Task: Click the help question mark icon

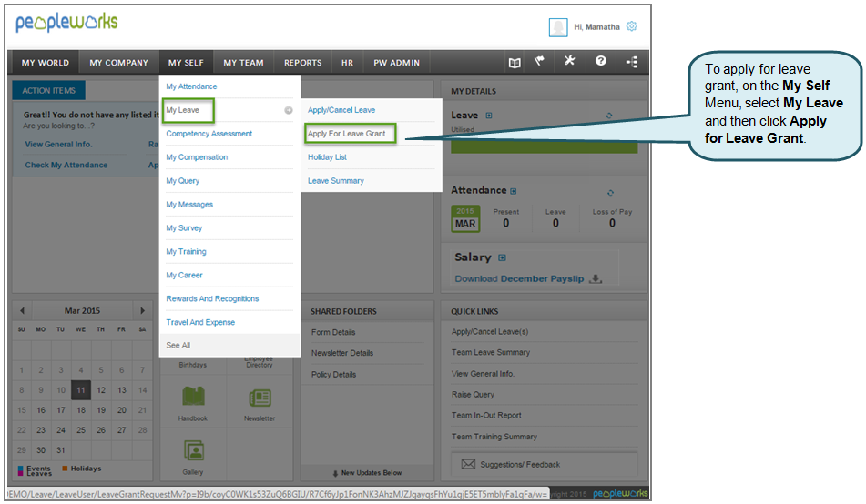Action: pyautogui.click(x=601, y=61)
